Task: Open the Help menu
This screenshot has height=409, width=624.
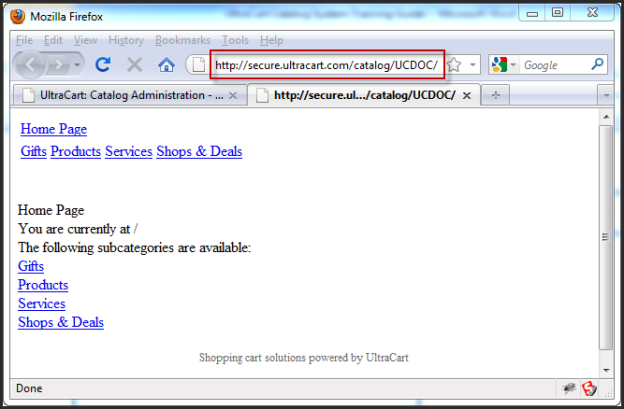Action: point(271,40)
